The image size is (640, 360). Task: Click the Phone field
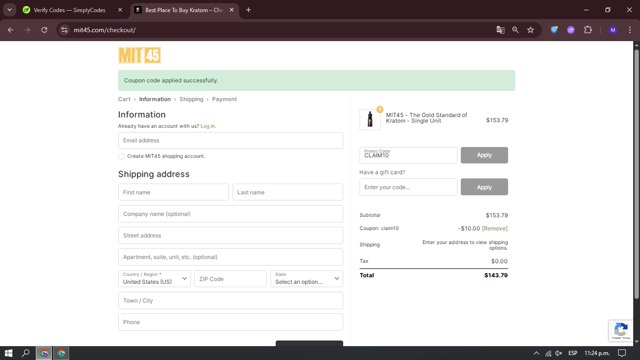pyautogui.click(x=230, y=322)
